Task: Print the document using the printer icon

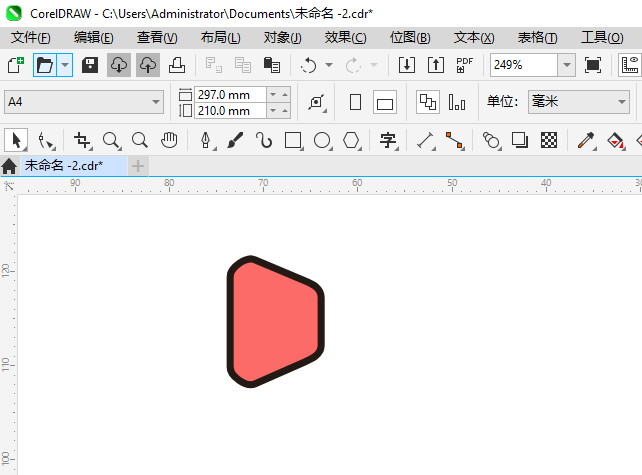Action: pyautogui.click(x=177, y=65)
